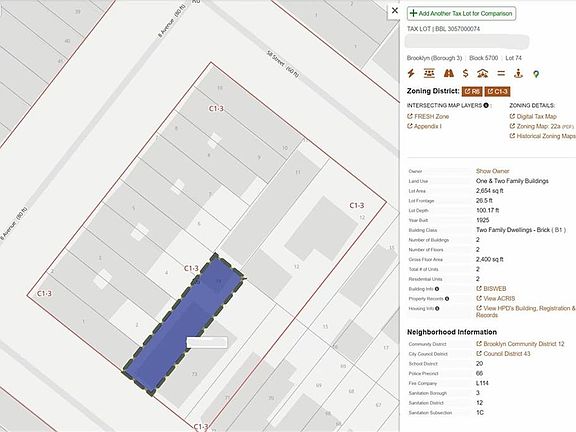This screenshot has height=432, width=576.
Task: Click the green map pin icon
Action: [x=536, y=74]
